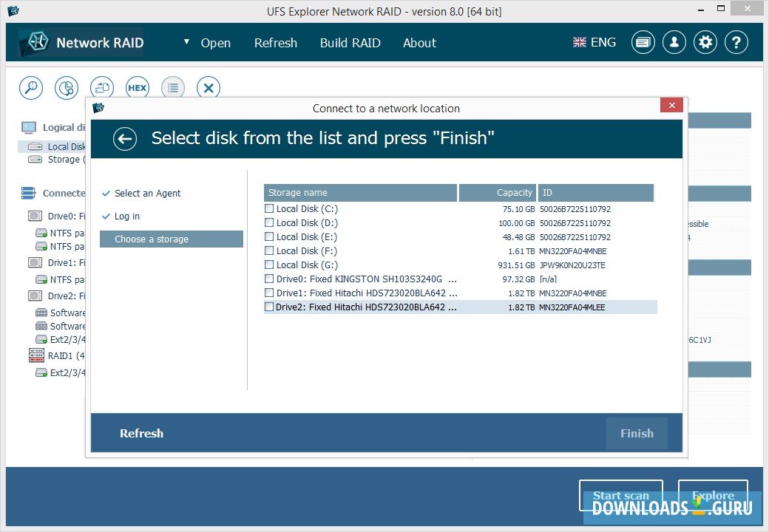Click the ID column header
This screenshot has width=769, height=532.
[596, 193]
